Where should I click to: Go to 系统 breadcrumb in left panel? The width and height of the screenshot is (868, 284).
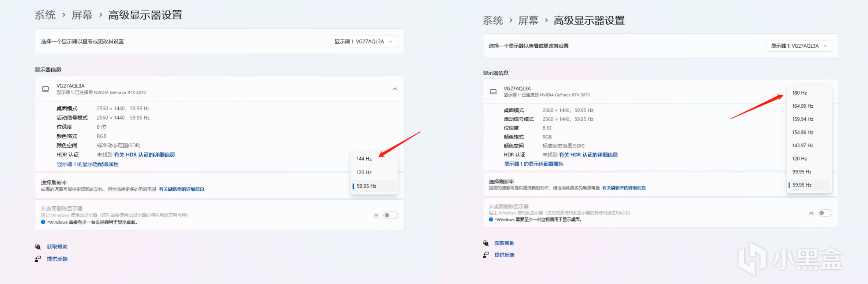tap(45, 15)
